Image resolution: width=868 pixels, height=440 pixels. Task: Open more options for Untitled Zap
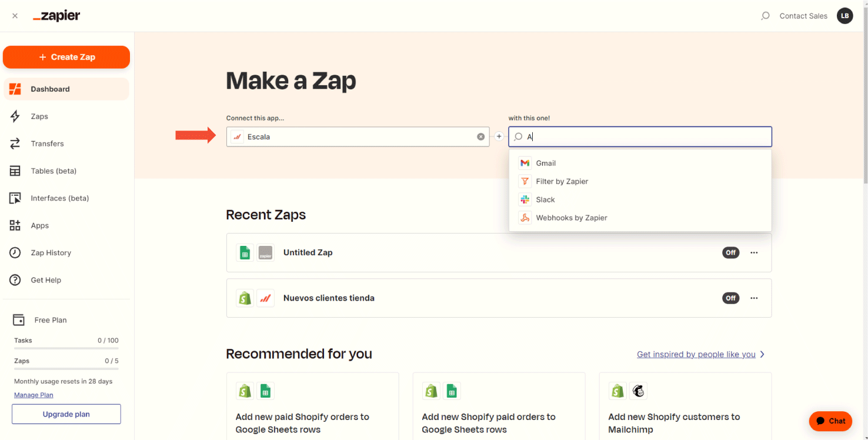754,252
